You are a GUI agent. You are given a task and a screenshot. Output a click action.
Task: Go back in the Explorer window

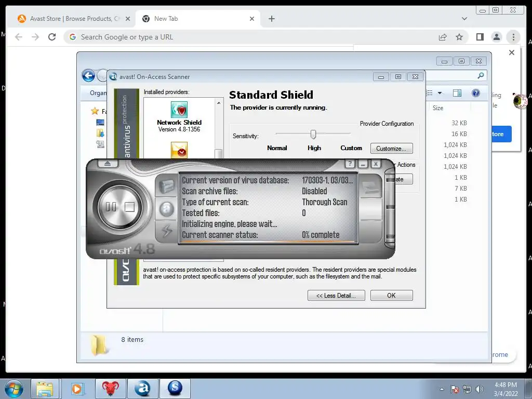[x=88, y=75]
